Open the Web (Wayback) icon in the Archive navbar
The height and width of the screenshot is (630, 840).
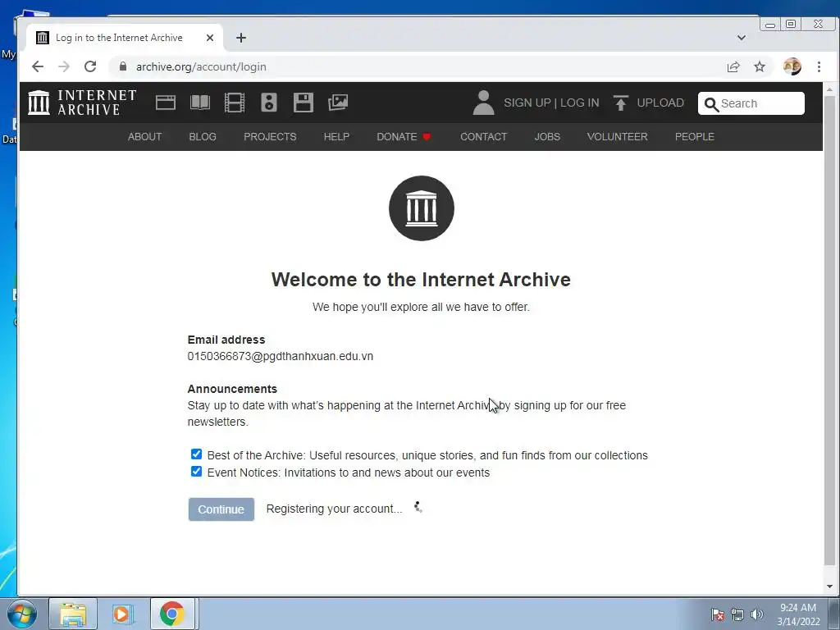(x=166, y=103)
